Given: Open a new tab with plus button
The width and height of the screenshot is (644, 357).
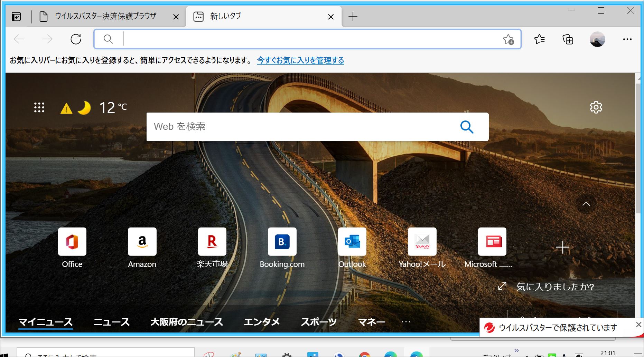Looking at the screenshot, I should pos(353,16).
